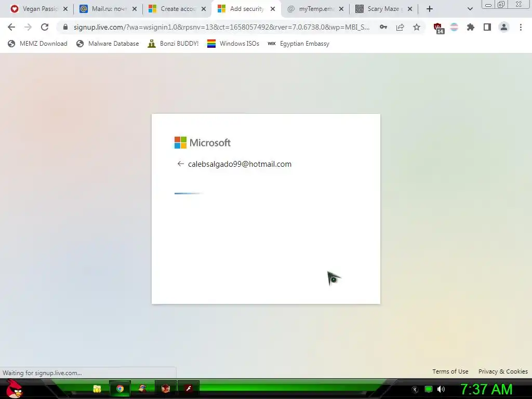This screenshot has height=399, width=532.
Task: Click Chrome icon on the taskbar
Action: [120, 389]
